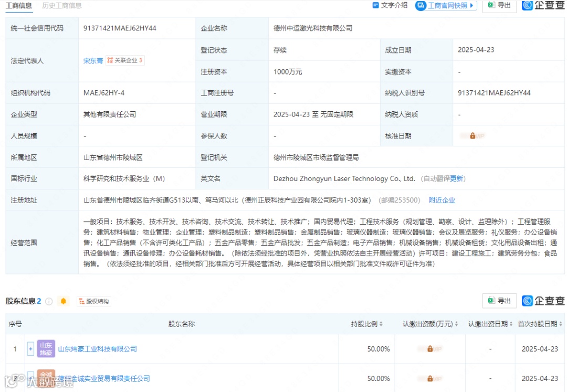The image size is (567, 392).
Task: Click the registration status 存续
Action: [x=280, y=50]
